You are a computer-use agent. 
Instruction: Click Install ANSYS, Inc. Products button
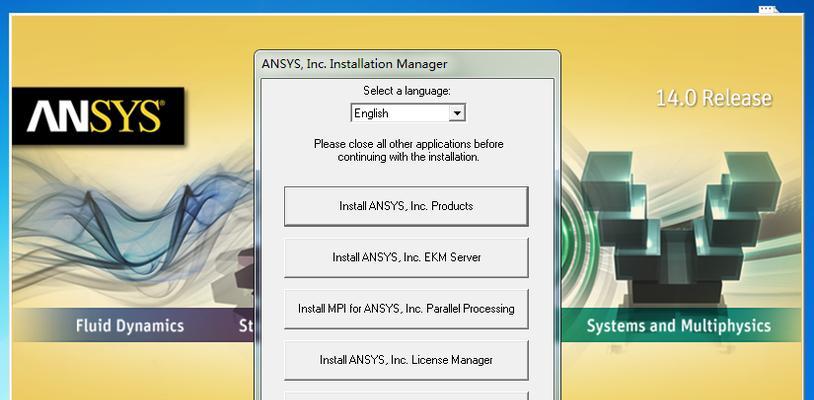pos(406,206)
